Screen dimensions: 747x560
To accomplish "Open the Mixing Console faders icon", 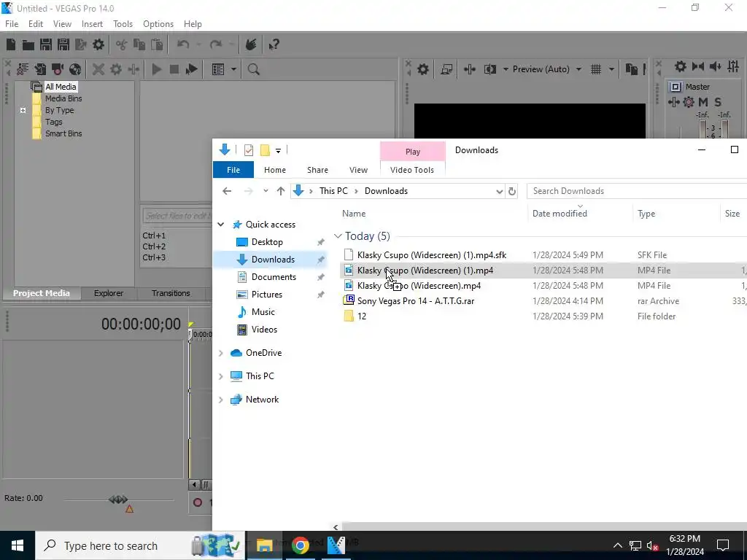I will (733, 66).
